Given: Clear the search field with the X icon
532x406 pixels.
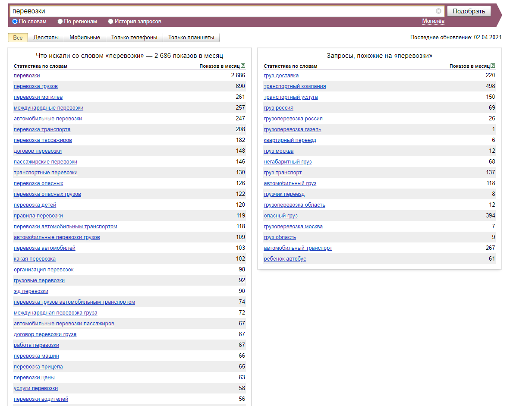Looking at the screenshot, I should pos(438,11).
